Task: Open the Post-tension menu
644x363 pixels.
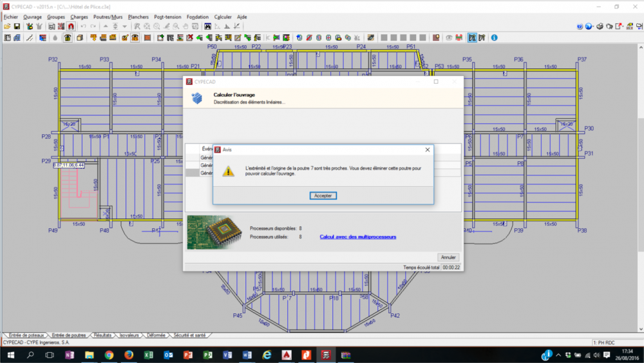Action: click(x=167, y=17)
